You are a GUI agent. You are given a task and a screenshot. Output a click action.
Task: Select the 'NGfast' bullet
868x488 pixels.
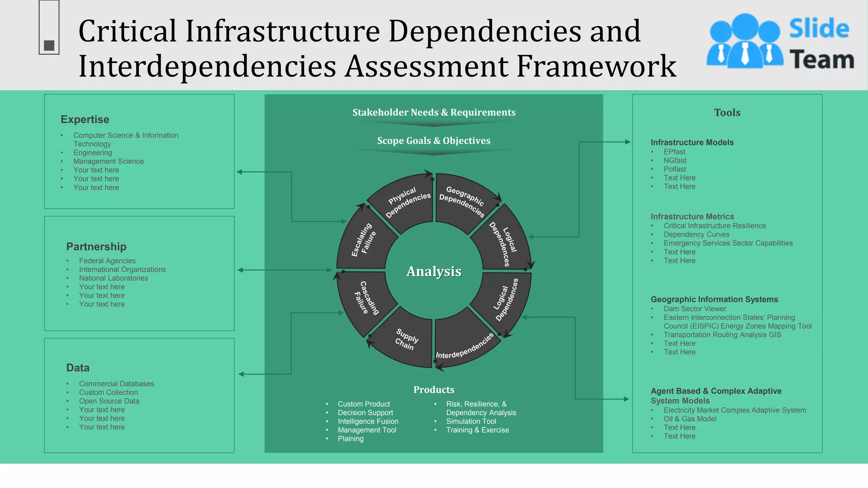[675, 161]
